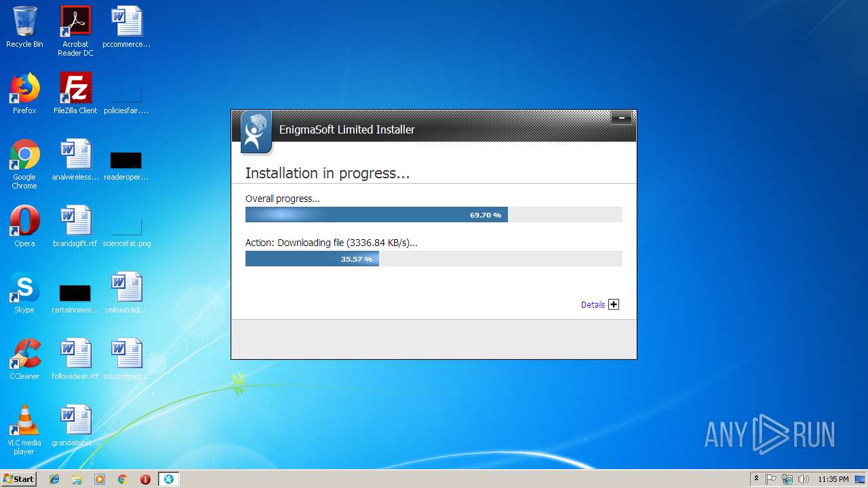Open Action Center flag icon
The width and height of the screenshot is (868, 488).
tap(771, 479)
